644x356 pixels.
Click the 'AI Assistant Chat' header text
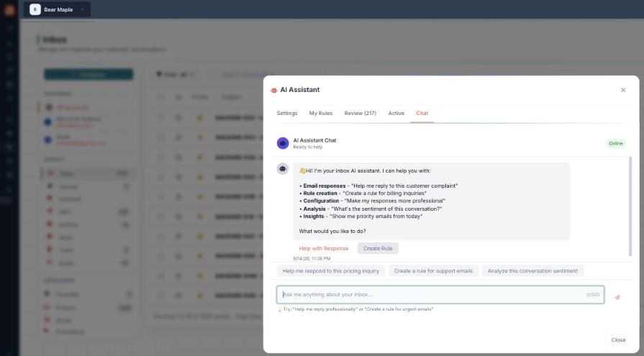[x=314, y=140]
